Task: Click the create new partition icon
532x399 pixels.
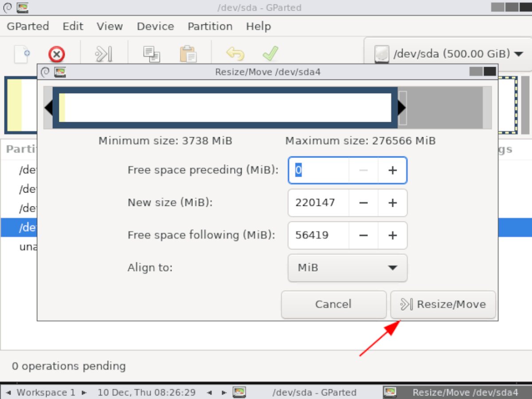Action: tap(21, 53)
